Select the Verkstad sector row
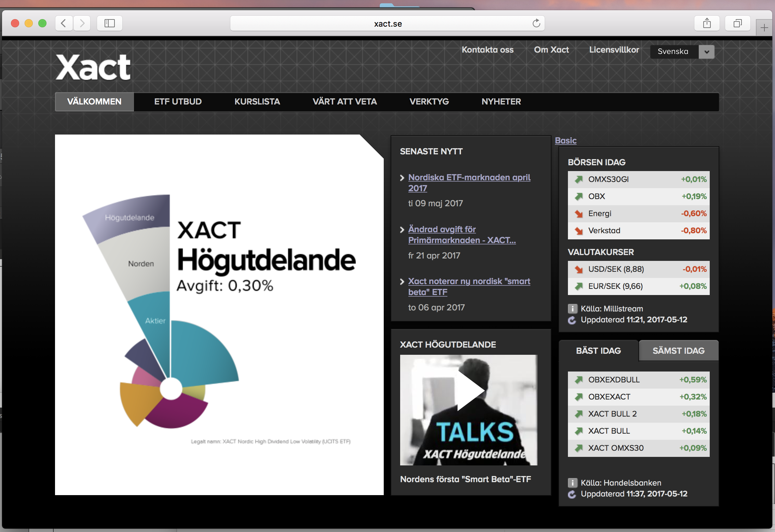The width and height of the screenshot is (775, 532). 639,231
